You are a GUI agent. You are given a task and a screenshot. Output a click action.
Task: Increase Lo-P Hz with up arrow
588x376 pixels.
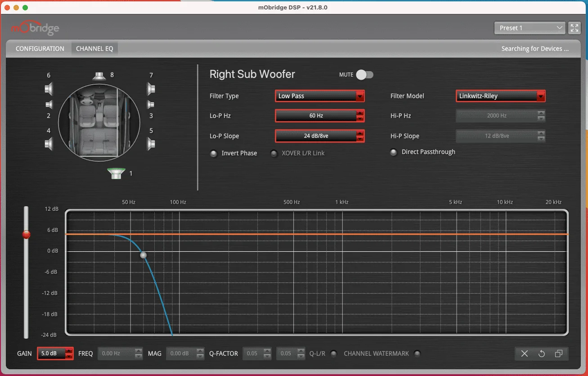359,113
